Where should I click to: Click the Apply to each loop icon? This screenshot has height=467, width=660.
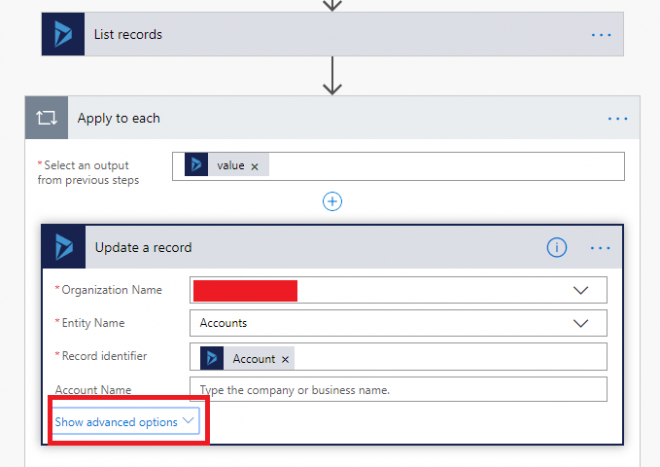tap(46, 118)
